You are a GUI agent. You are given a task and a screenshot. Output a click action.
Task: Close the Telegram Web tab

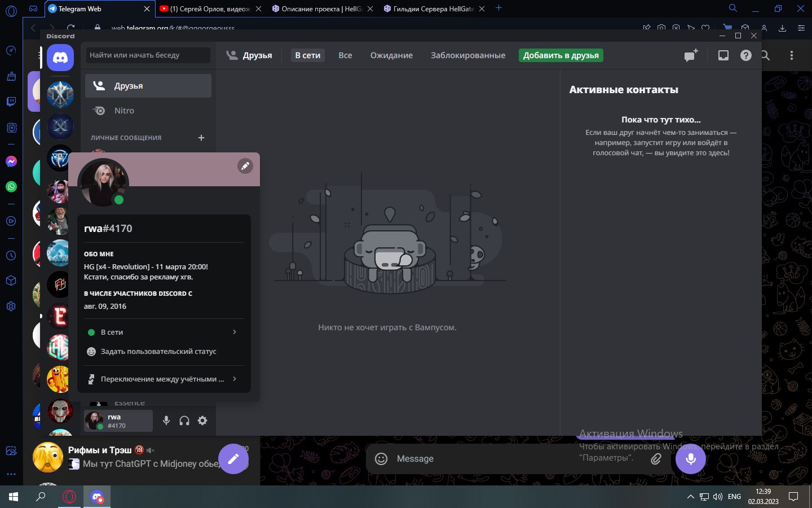point(147,8)
